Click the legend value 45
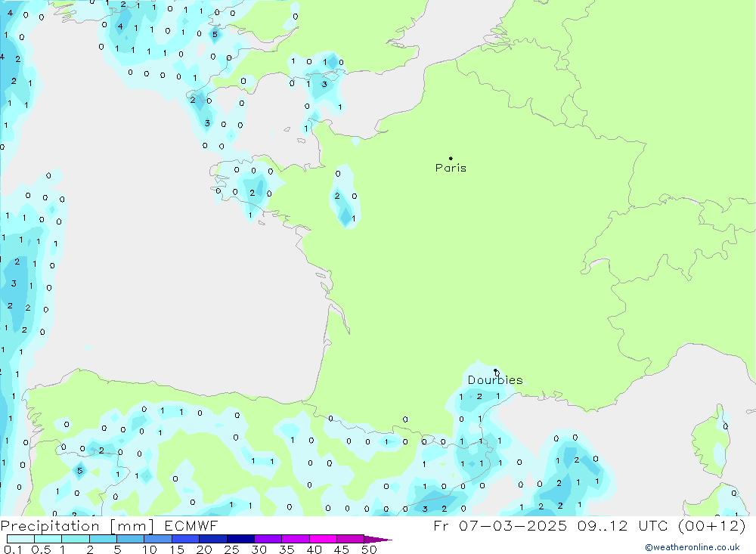The height and width of the screenshot is (554, 756). tap(342, 549)
